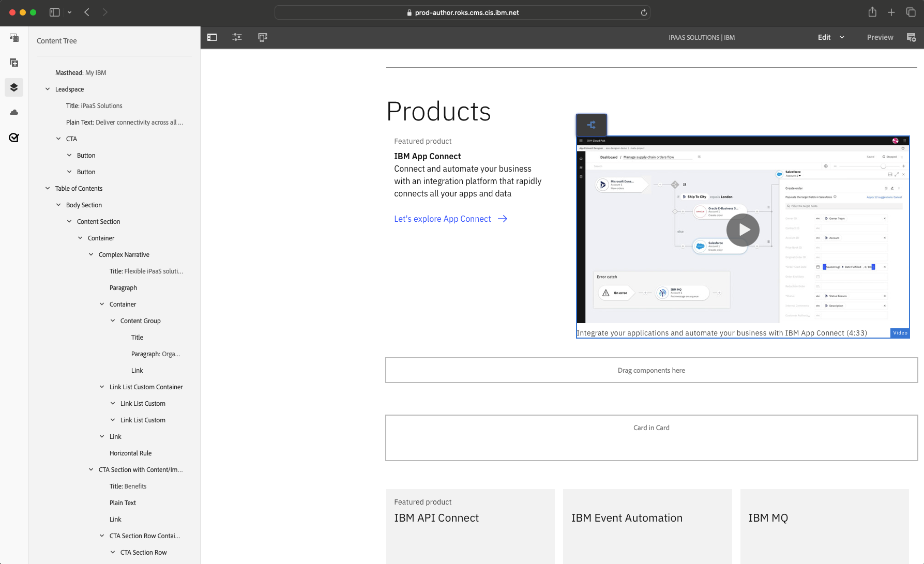Toggle the side panel button in toolbar
Image resolution: width=924 pixels, height=564 pixels.
(x=212, y=37)
